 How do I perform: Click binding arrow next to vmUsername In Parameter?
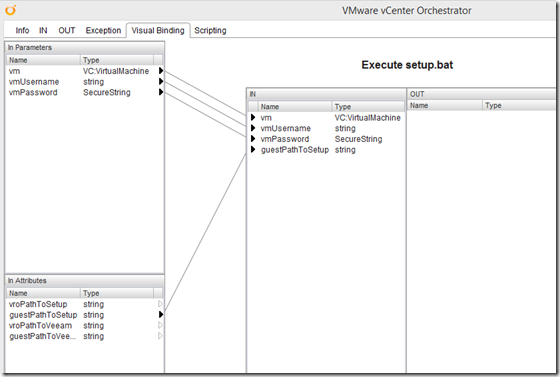pos(161,81)
